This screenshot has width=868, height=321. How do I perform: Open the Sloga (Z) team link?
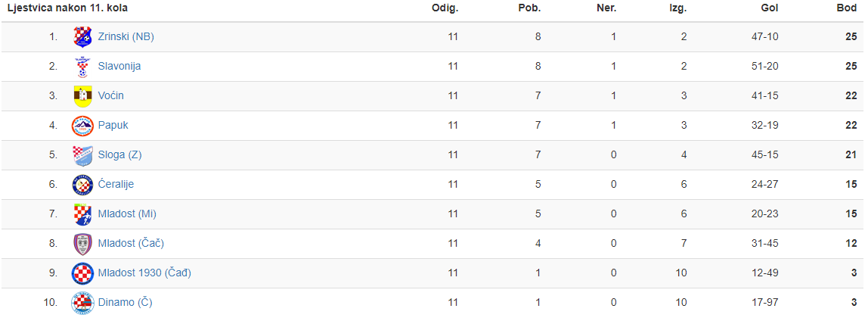119,154
